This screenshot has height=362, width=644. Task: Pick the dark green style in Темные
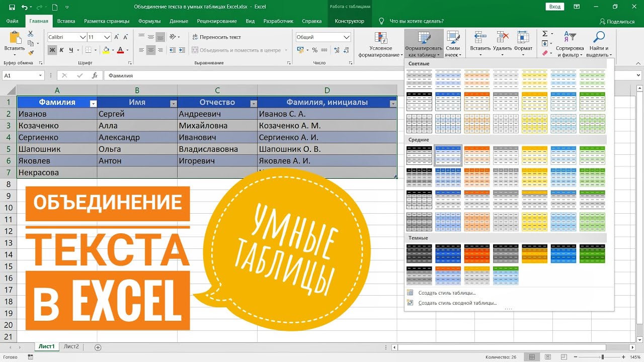[x=592, y=254]
